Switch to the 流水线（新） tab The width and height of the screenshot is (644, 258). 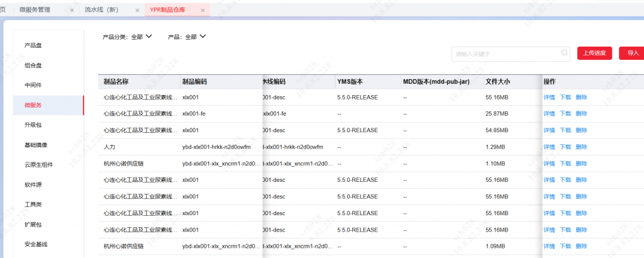[x=104, y=10]
